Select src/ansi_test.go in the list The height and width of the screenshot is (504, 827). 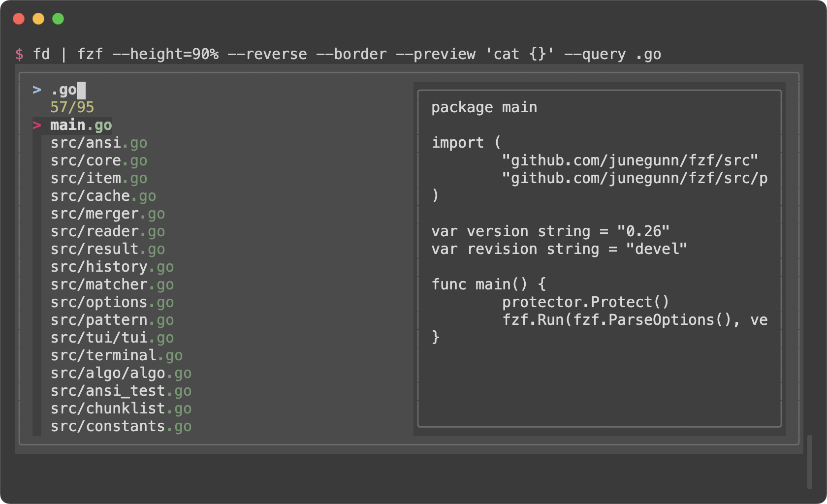pyautogui.click(x=121, y=391)
